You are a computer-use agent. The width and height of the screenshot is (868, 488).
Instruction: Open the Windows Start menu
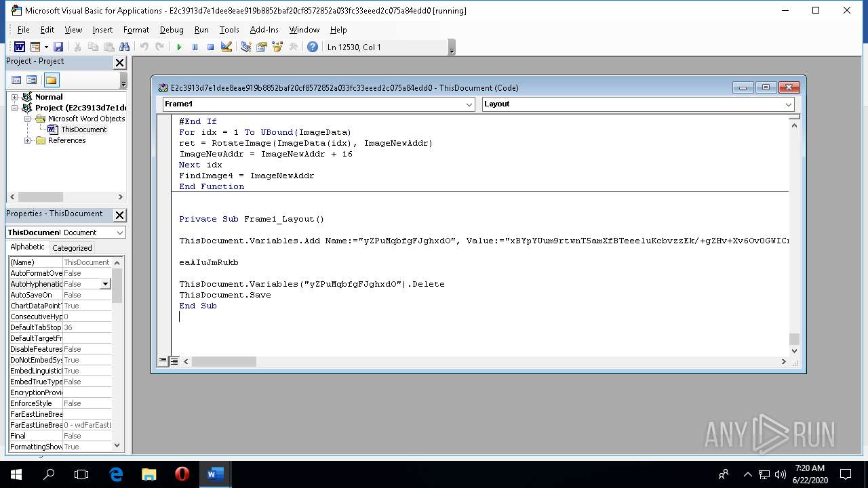pyautogui.click(x=16, y=474)
